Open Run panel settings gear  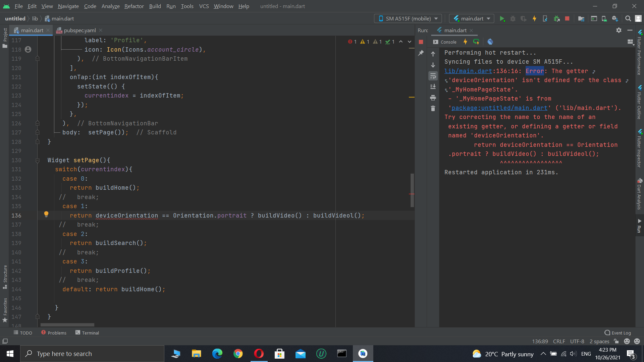[x=619, y=30]
